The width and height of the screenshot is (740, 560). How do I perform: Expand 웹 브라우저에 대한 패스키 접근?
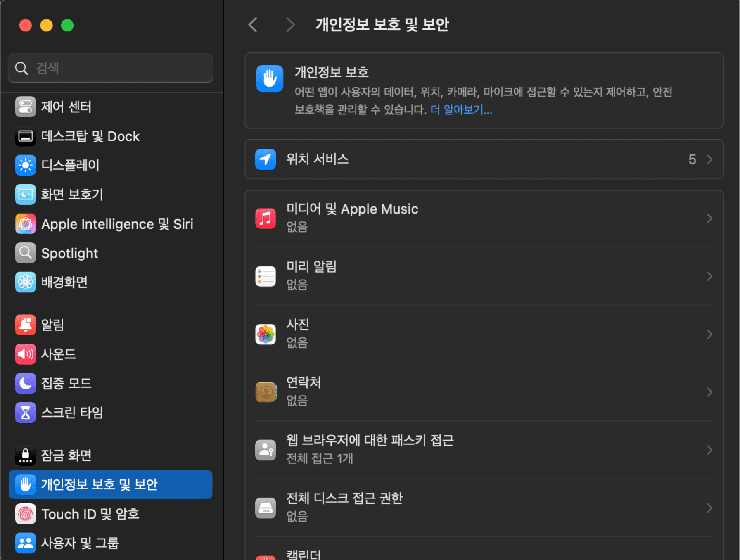[454, 449]
